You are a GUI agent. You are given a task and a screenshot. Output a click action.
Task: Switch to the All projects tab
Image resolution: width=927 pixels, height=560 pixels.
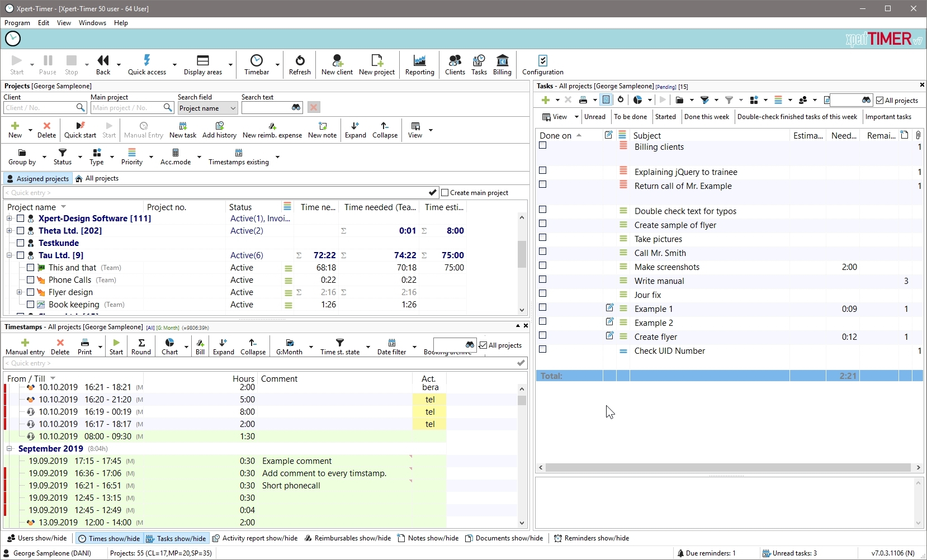tap(97, 179)
